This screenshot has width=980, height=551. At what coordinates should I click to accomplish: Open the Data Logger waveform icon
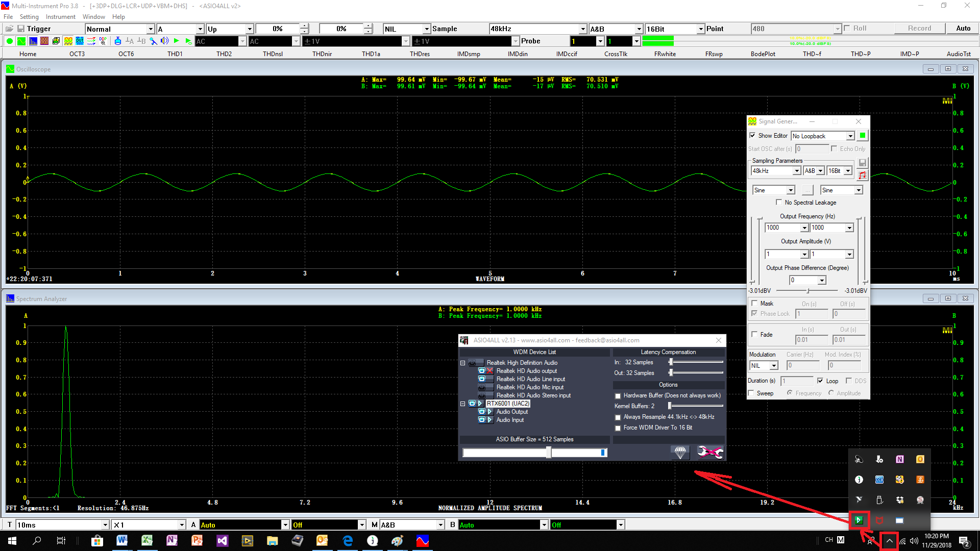(x=91, y=41)
